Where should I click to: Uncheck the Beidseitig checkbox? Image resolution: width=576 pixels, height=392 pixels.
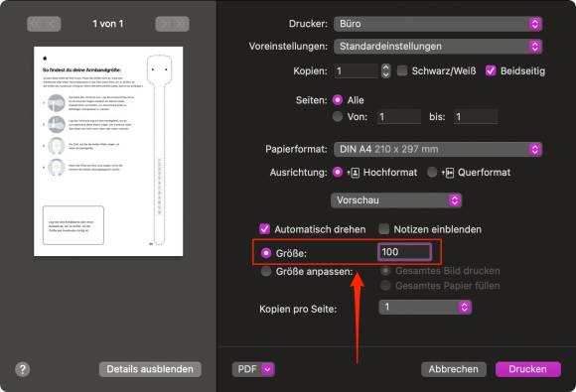(491, 70)
